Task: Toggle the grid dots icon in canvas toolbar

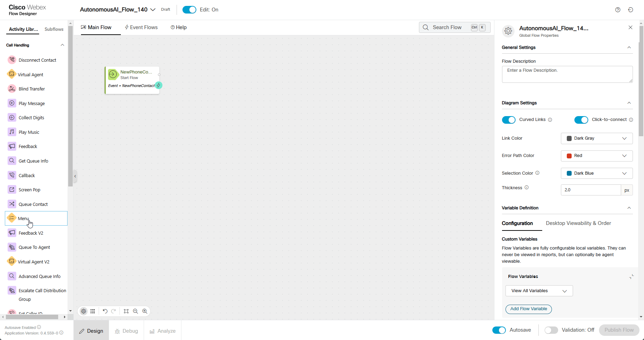Action: pyautogui.click(x=93, y=311)
